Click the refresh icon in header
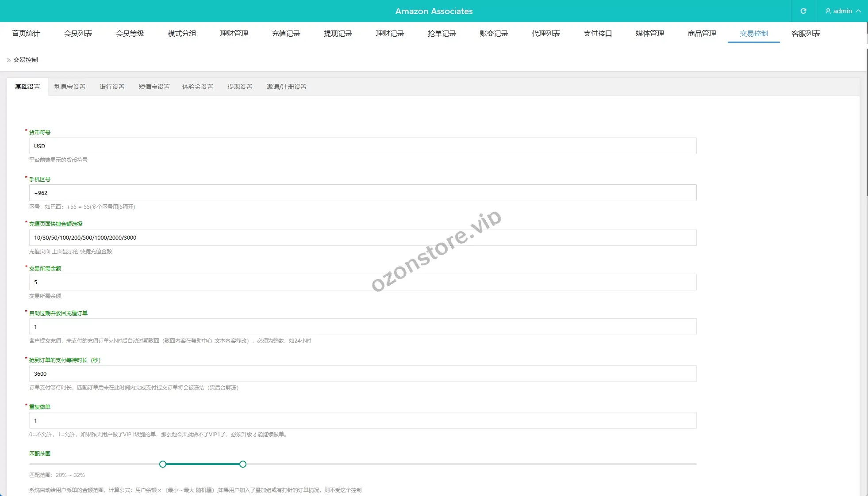The image size is (868, 496). point(803,11)
